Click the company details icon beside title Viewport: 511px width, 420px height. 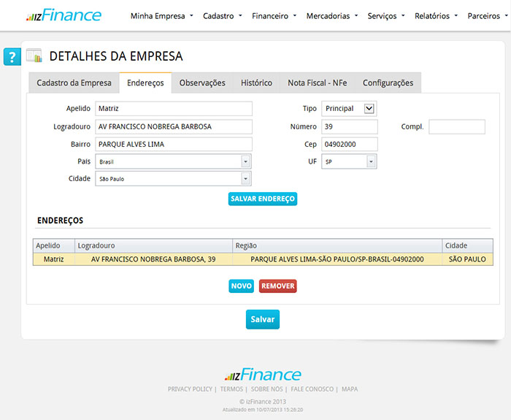[x=34, y=56]
